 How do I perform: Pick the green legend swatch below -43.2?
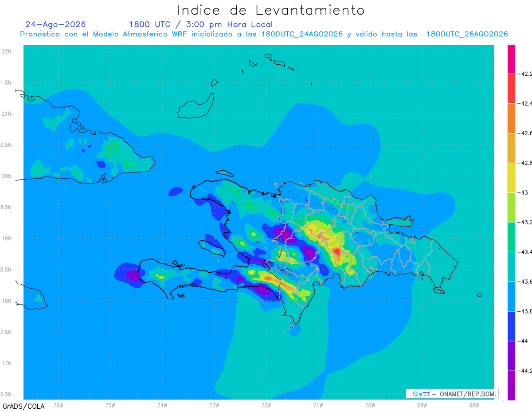click(511, 237)
